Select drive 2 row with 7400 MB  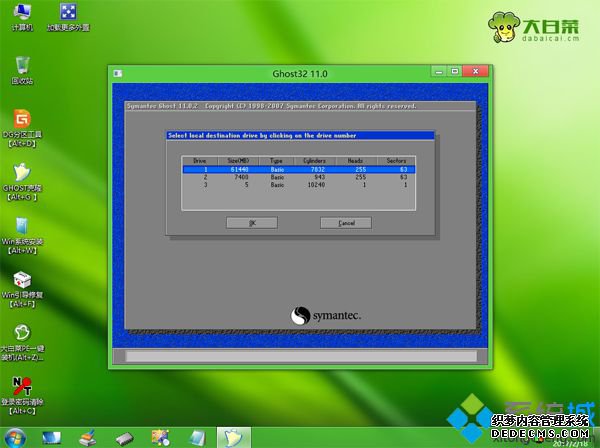click(x=298, y=177)
